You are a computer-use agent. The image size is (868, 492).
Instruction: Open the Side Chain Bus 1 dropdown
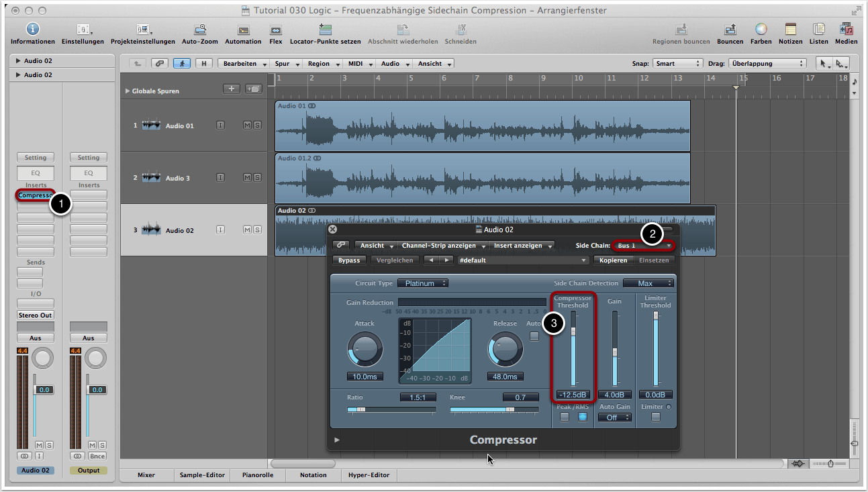[x=644, y=246]
